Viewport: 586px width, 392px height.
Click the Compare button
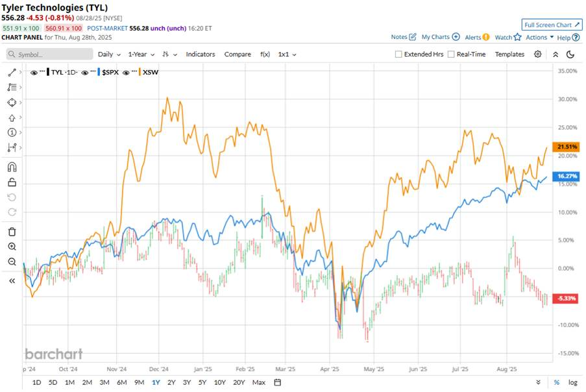[238, 54]
